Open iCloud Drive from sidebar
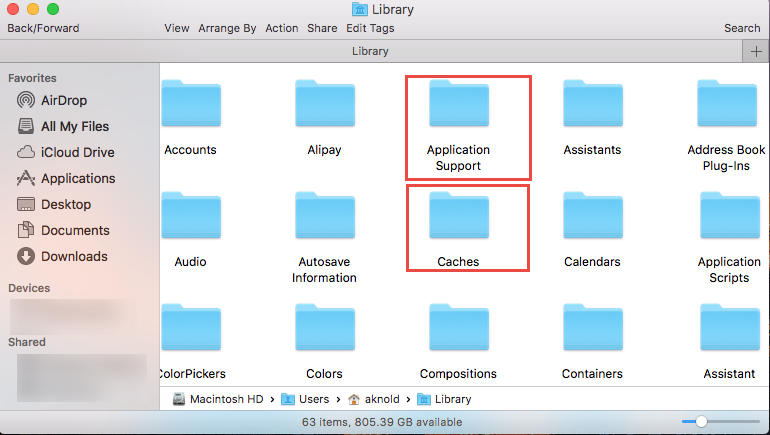Screen dimensions: 770x435 (x=77, y=152)
